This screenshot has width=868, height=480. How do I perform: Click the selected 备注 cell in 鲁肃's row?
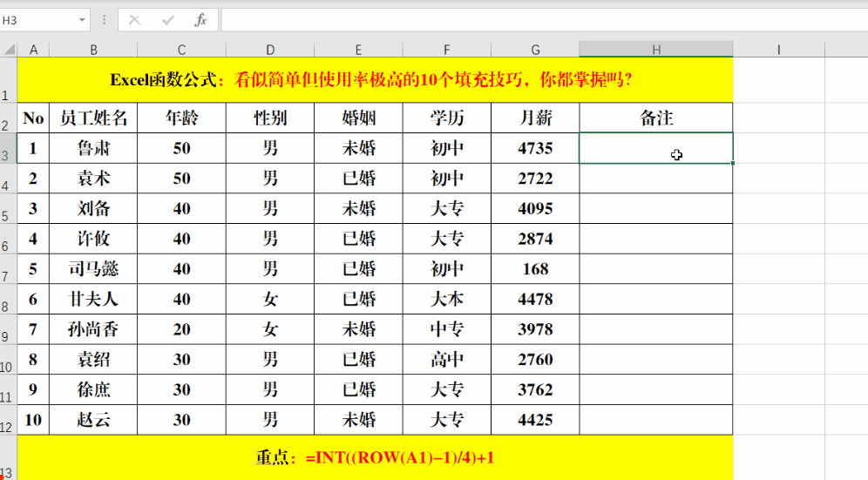click(656, 148)
